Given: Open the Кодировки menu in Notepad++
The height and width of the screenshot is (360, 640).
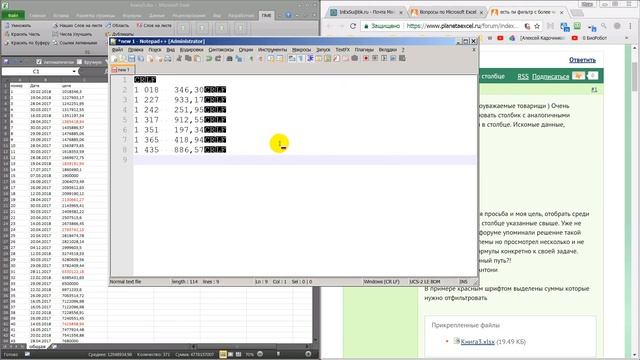Looking at the screenshot, I should (191, 49).
